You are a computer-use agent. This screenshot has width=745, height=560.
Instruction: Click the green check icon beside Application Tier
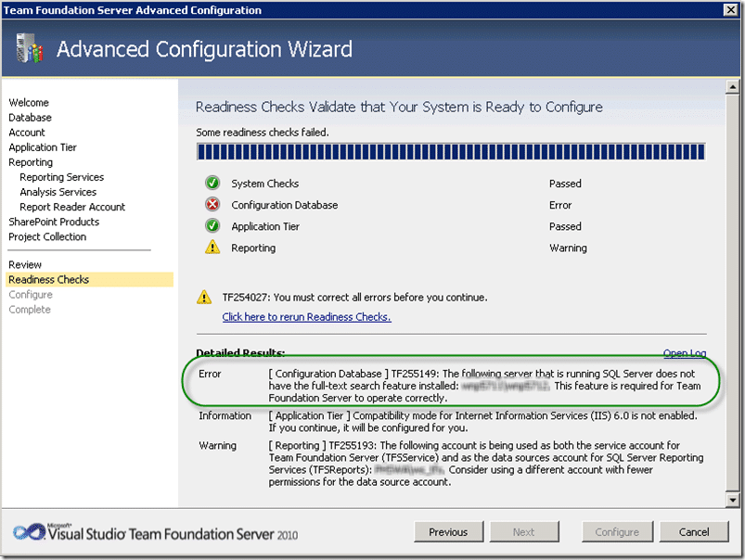[212, 225]
